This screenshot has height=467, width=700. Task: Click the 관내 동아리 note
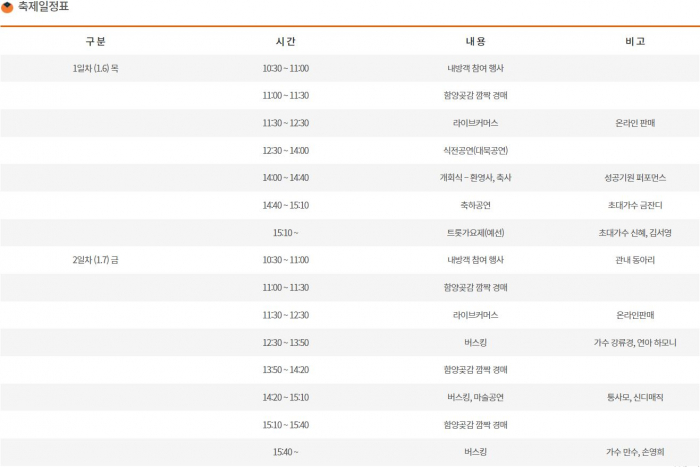(634, 260)
